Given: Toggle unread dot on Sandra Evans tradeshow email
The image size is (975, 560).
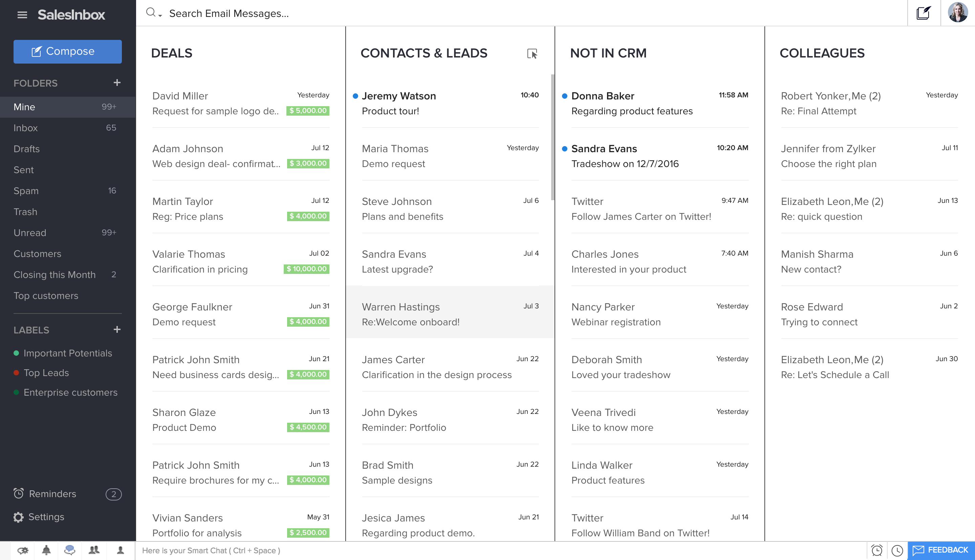Looking at the screenshot, I should (x=565, y=148).
